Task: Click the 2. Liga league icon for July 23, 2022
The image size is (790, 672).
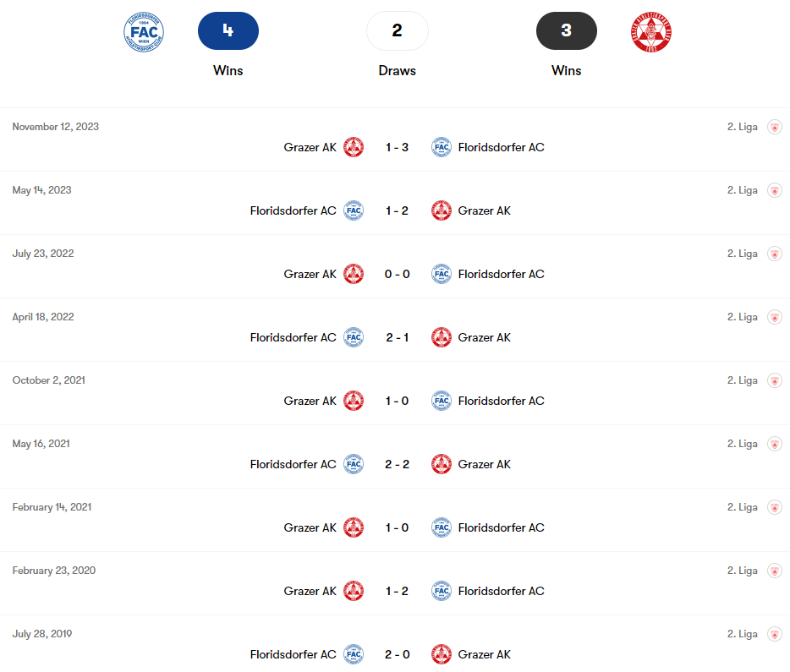Action: pyautogui.click(x=775, y=254)
